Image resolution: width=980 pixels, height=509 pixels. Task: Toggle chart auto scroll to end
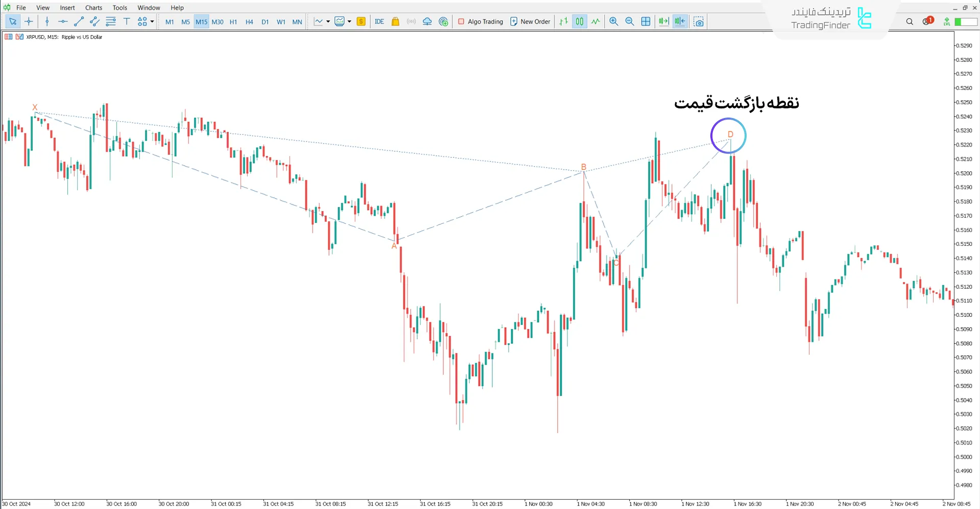(663, 21)
